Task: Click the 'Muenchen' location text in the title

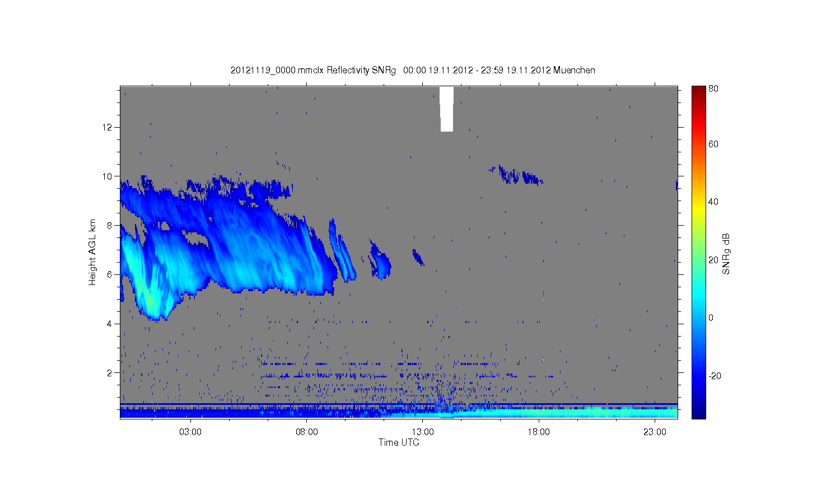Action: [x=574, y=71]
